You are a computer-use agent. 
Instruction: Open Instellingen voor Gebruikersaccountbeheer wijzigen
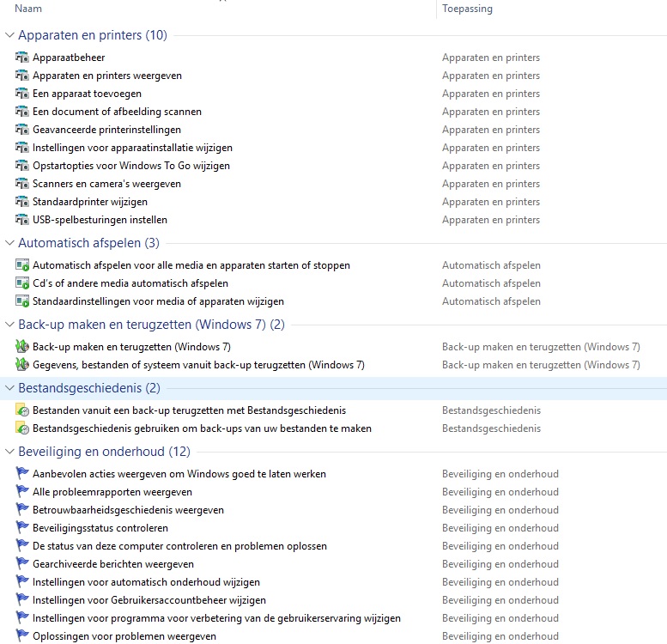click(x=149, y=599)
